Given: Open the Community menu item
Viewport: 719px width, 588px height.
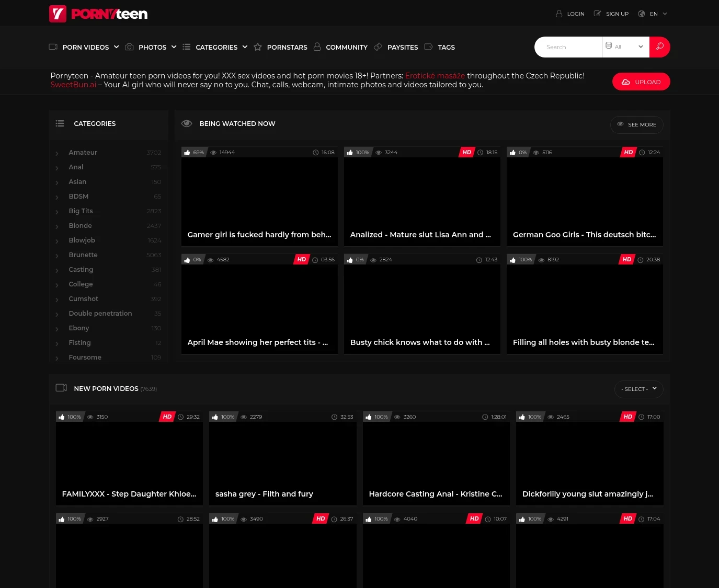Looking at the screenshot, I should pos(347,47).
